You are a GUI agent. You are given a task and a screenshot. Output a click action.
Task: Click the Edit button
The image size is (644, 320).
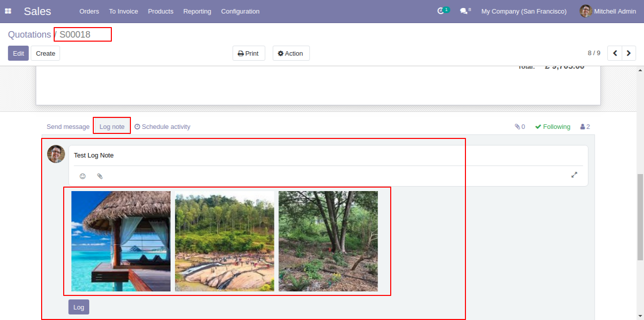tap(19, 53)
